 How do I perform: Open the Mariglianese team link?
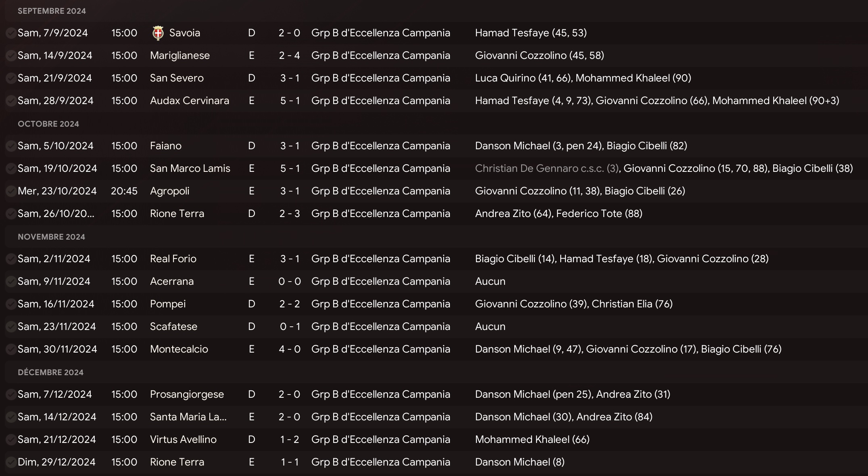[x=180, y=56]
